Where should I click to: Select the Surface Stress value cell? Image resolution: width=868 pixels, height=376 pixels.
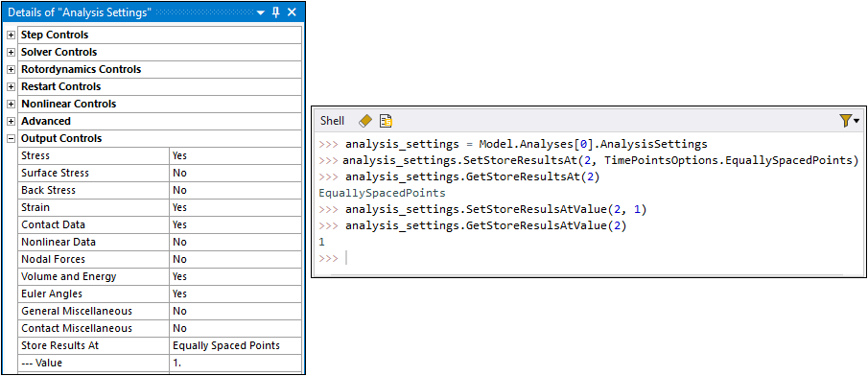(x=235, y=173)
